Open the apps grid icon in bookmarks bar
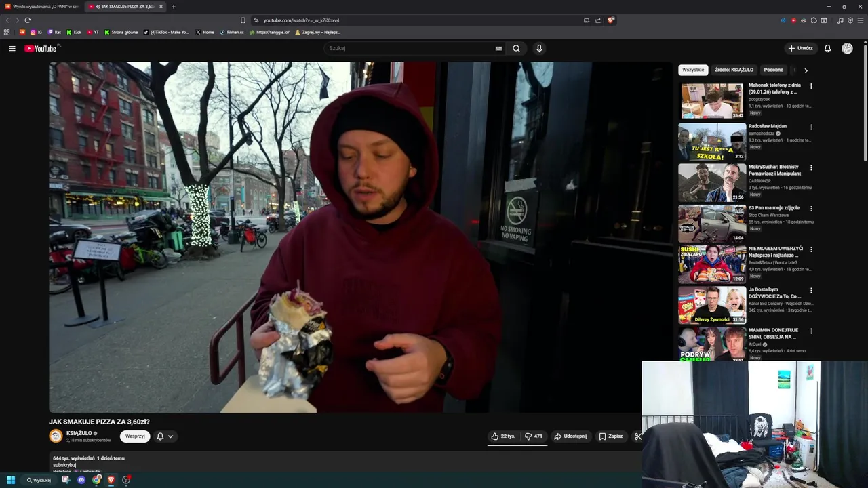 (x=7, y=32)
